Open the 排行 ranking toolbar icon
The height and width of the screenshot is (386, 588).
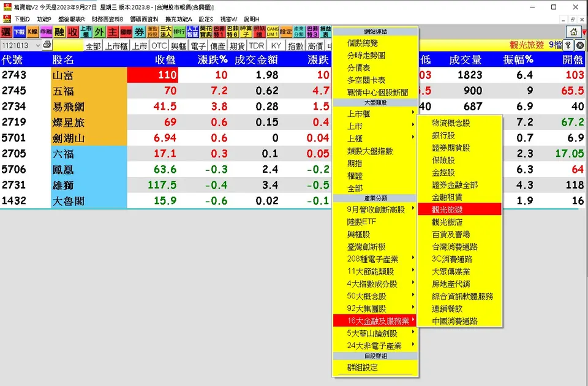pyautogui.click(x=179, y=32)
